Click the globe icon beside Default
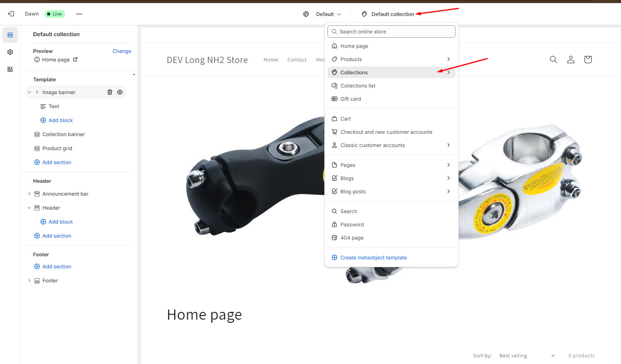 (x=306, y=14)
